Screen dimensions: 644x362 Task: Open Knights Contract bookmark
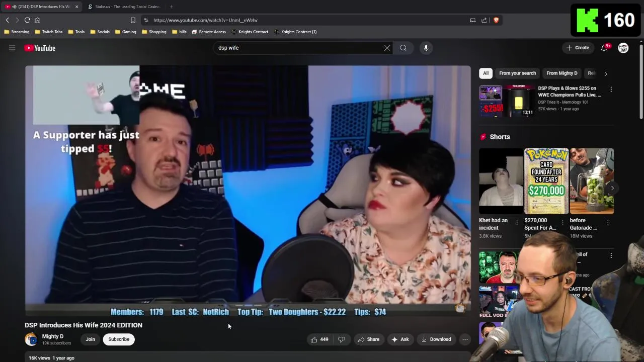click(250, 32)
